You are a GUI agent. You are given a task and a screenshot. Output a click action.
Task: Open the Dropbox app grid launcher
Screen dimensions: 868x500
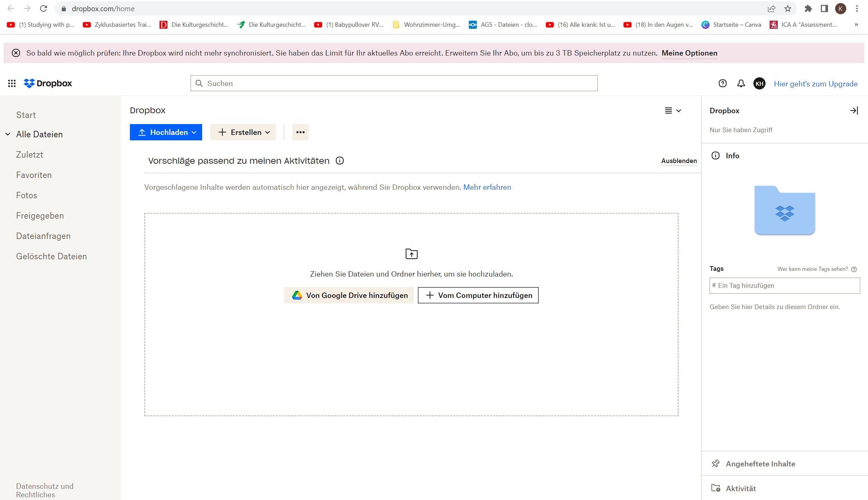(x=12, y=83)
